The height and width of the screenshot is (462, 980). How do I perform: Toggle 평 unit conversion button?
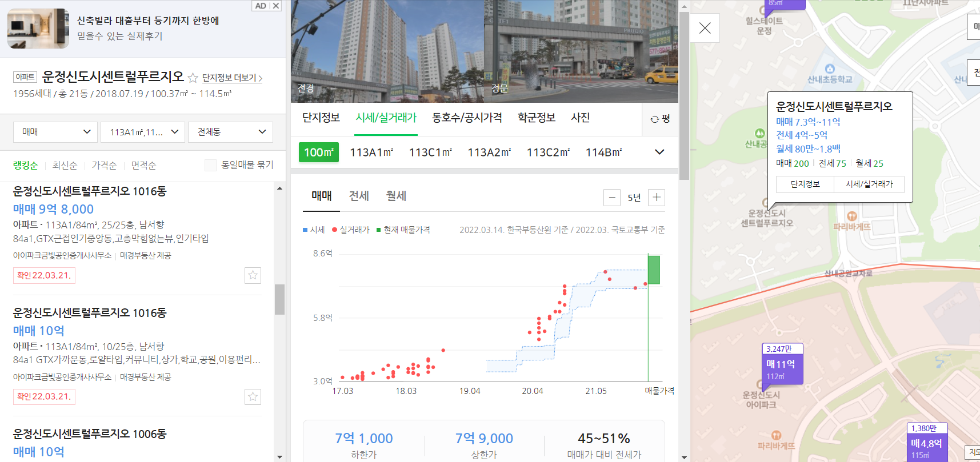(661, 119)
